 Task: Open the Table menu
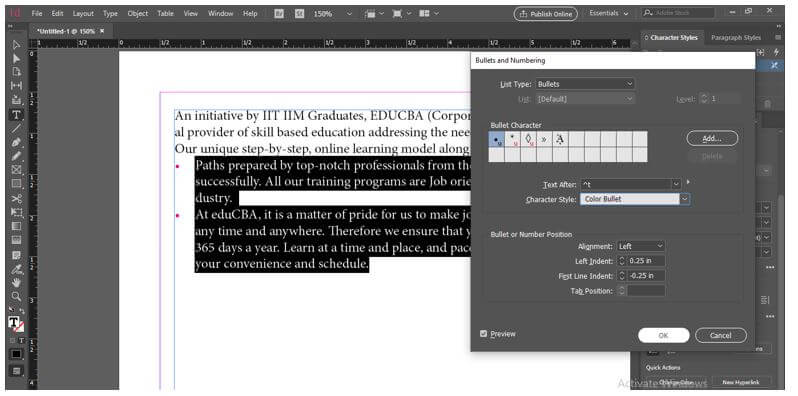pyautogui.click(x=165, y=14)
